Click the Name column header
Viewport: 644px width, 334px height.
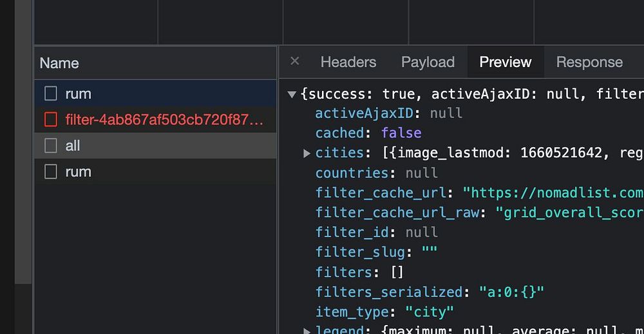click(x=155, y=63)
